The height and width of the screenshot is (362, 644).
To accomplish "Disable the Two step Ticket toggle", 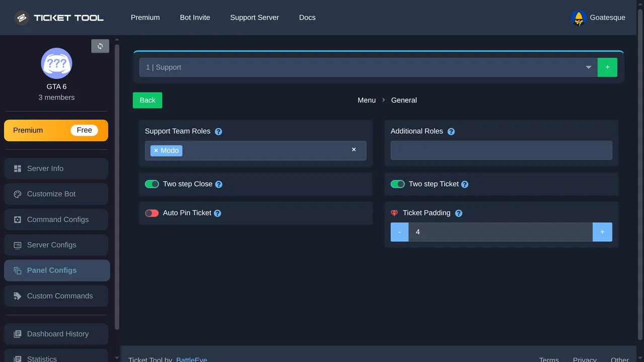I will (x=397, y=184).
